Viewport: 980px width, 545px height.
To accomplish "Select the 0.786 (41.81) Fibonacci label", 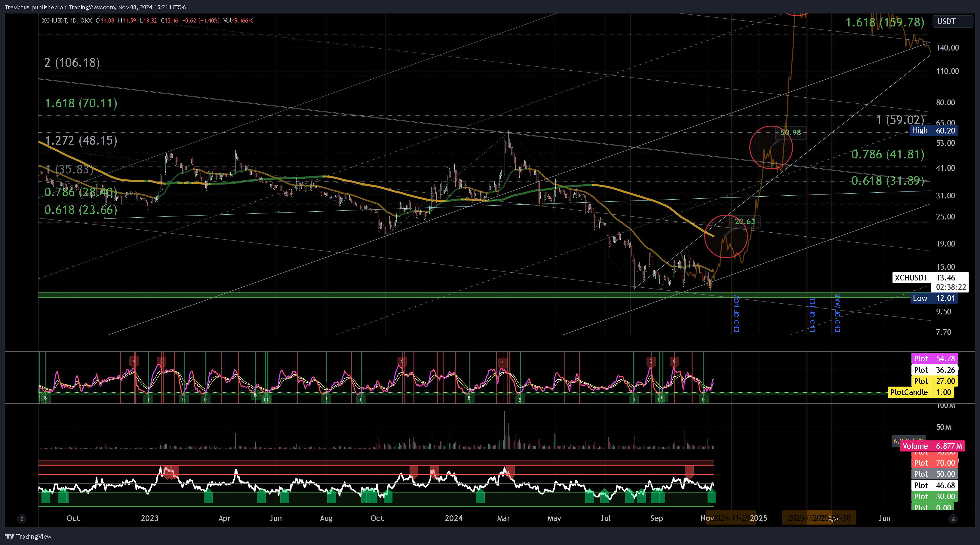I will [x=888, y=155].
